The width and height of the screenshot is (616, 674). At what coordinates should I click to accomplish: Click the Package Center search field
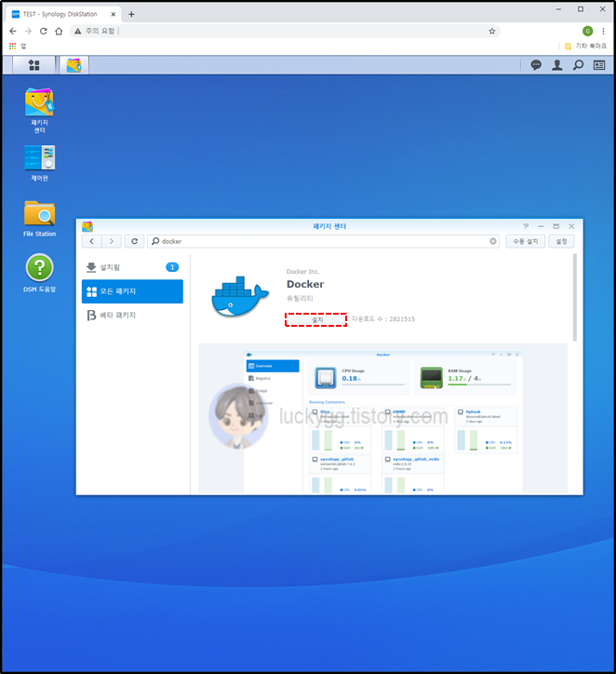coord(323,241)
